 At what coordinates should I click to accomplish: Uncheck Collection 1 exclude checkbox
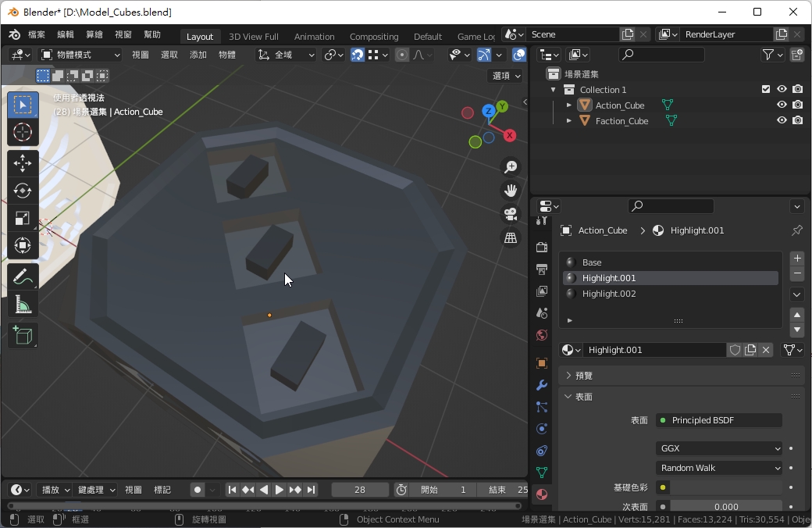(x=766, y=89)
